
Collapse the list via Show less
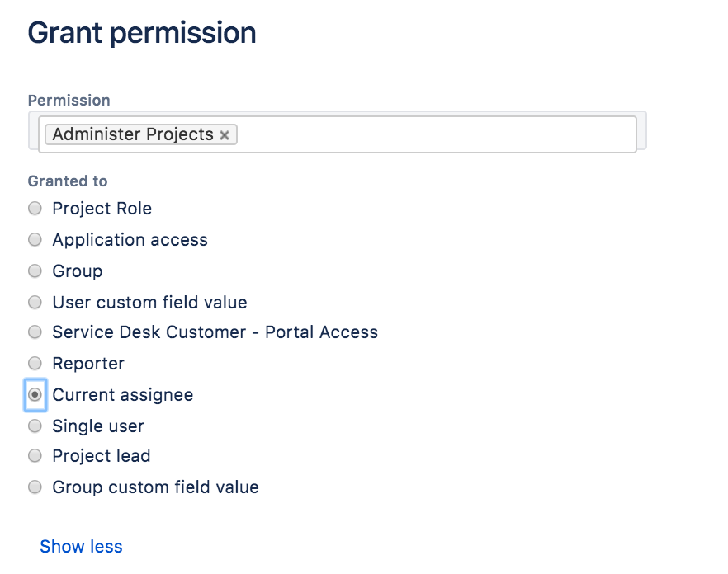pos(81,546)
